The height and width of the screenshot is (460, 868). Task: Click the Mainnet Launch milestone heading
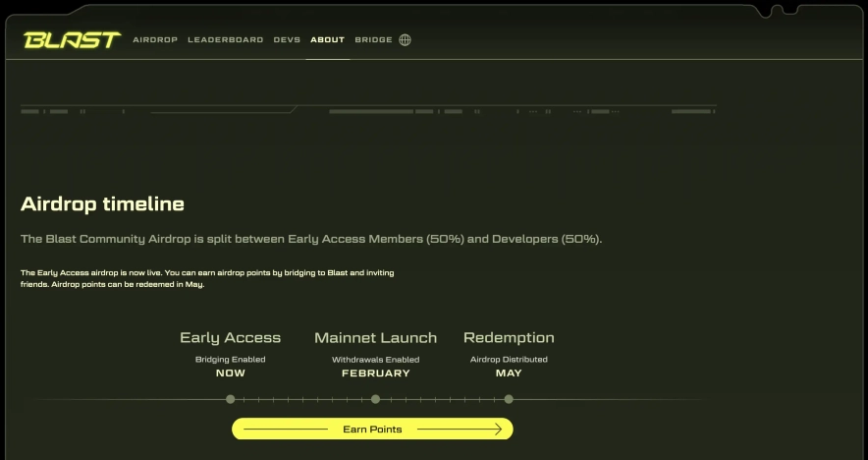point(375,338)
